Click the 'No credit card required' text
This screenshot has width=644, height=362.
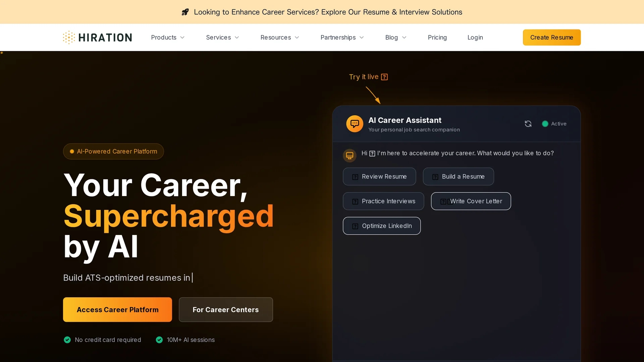pos(108,340)
